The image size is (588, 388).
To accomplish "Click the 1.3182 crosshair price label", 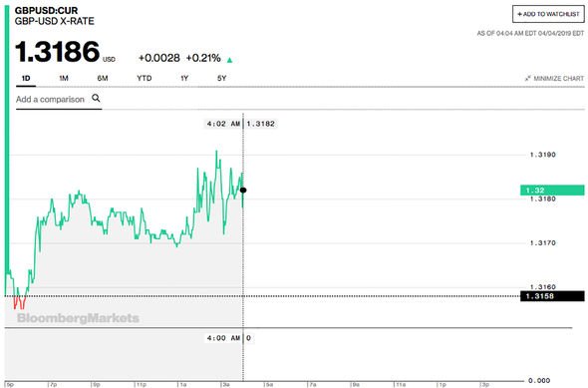I will pyautogui.click(x=261, y=124).
